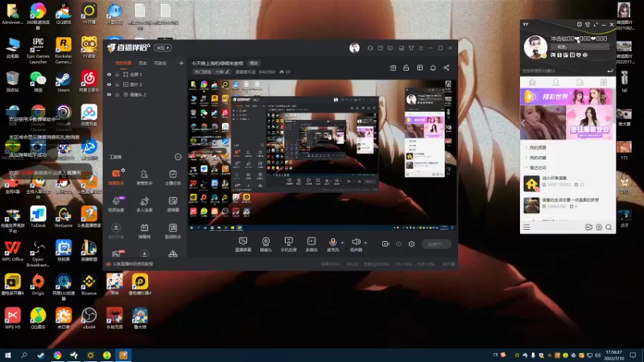This screenshot has height=362, width=644.
Task: Open microphone volume dropdown arrow
Action: [x=343, y=243]
